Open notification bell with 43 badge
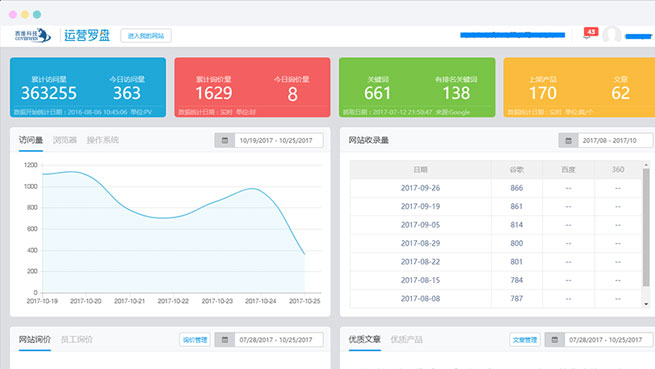This screenshot has height=369, width=655. point(589,34)
